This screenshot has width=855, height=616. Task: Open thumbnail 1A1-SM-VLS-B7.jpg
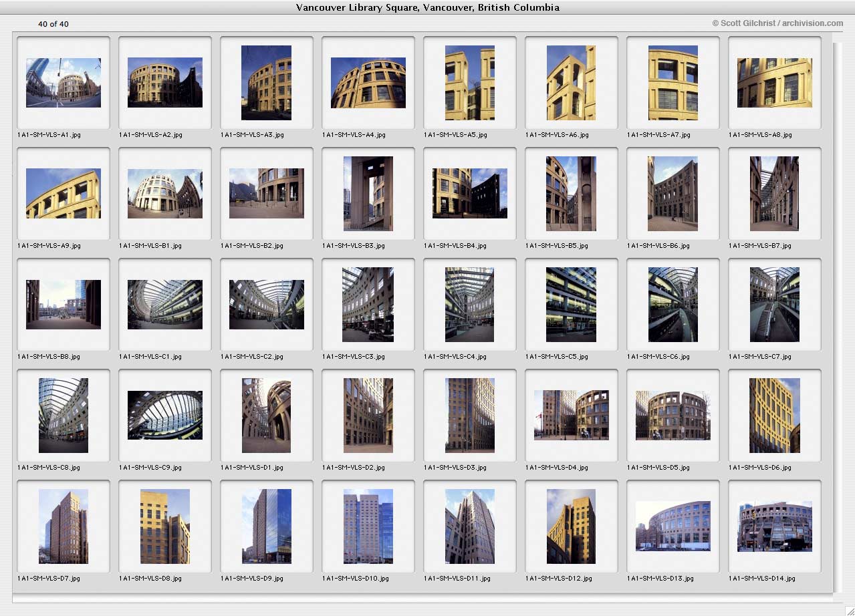pos(775,194)
